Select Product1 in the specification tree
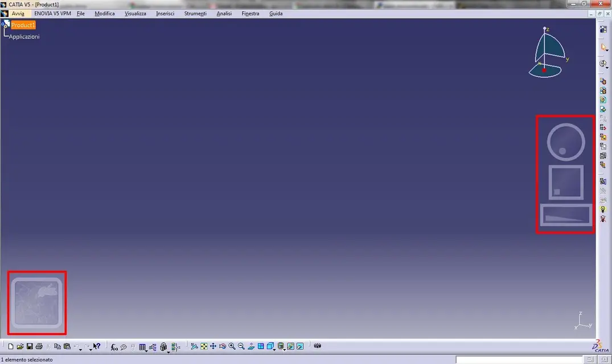The height and width of the screenshot is (364, 612). point(23,25)
